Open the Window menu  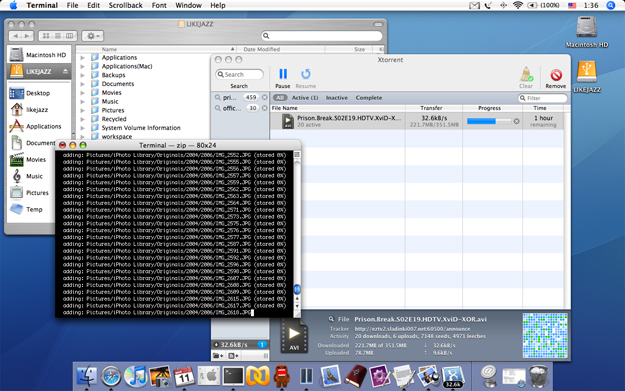point(189,5)
